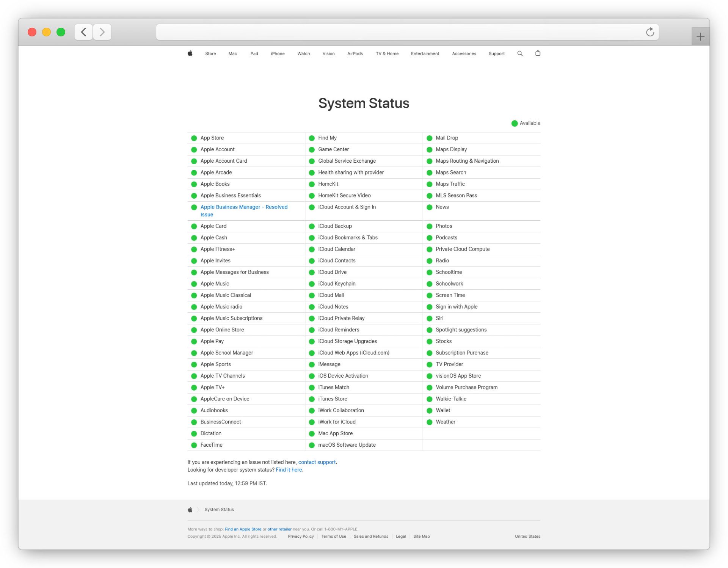Click the Apple logo in navigation bar
Screen dimensions: 728x568
point(190,53)
